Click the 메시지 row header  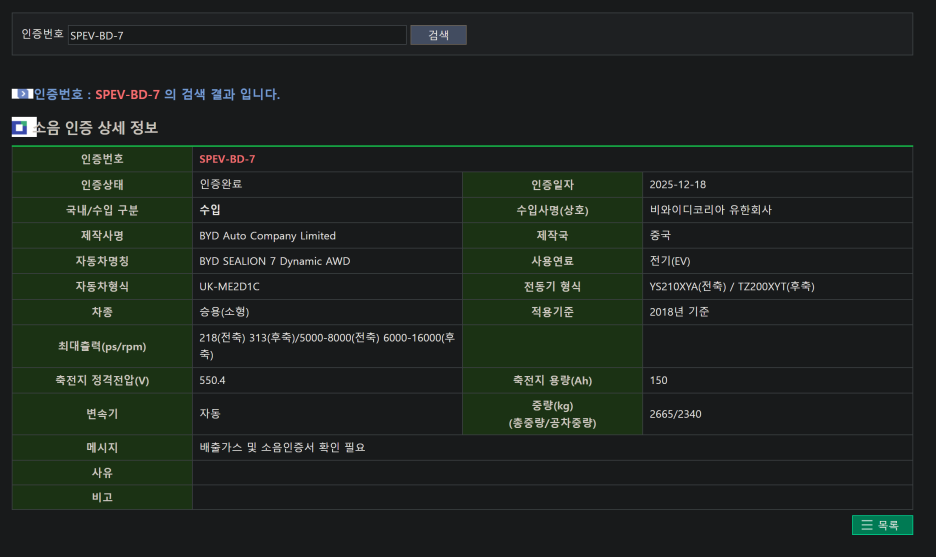102,447
